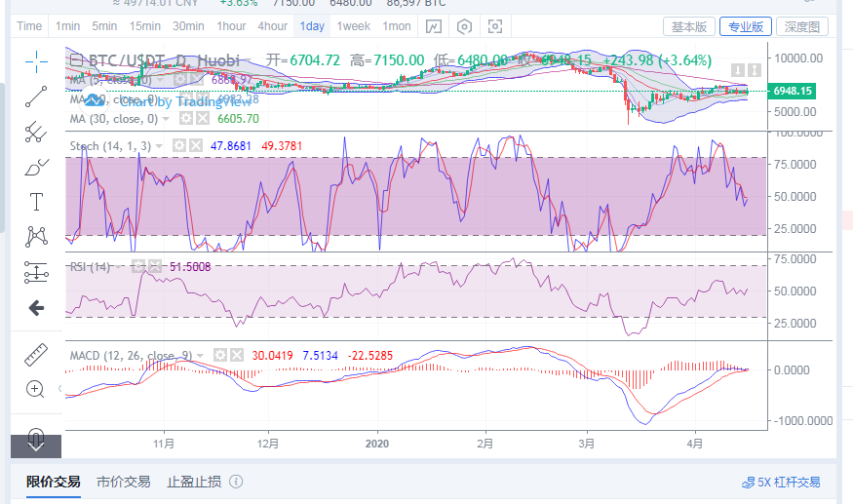Viewport: 853px width, 504px height.
Task: Remove the MA (5, close, 0) indicator
Action: pyautogui.click(x=196, y=80)
